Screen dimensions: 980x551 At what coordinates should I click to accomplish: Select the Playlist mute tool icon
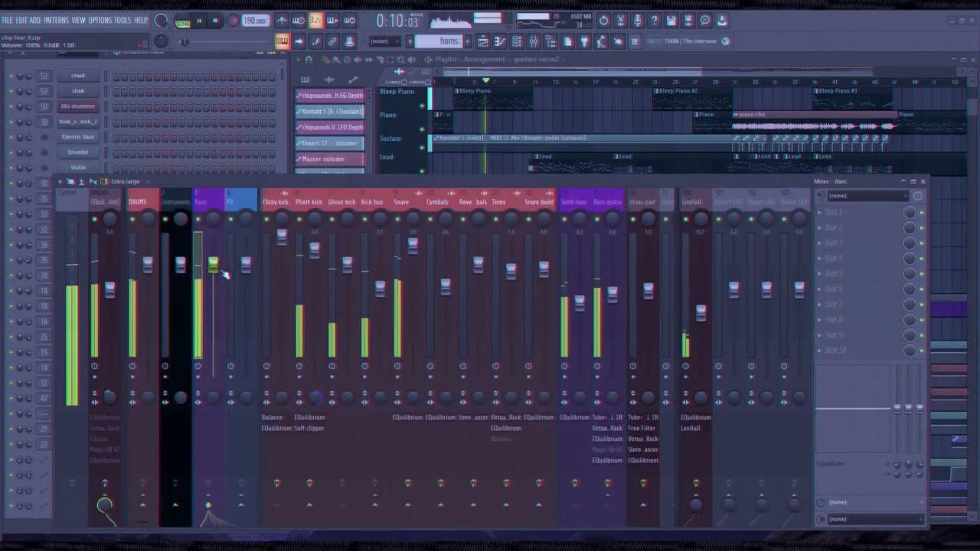358,59
